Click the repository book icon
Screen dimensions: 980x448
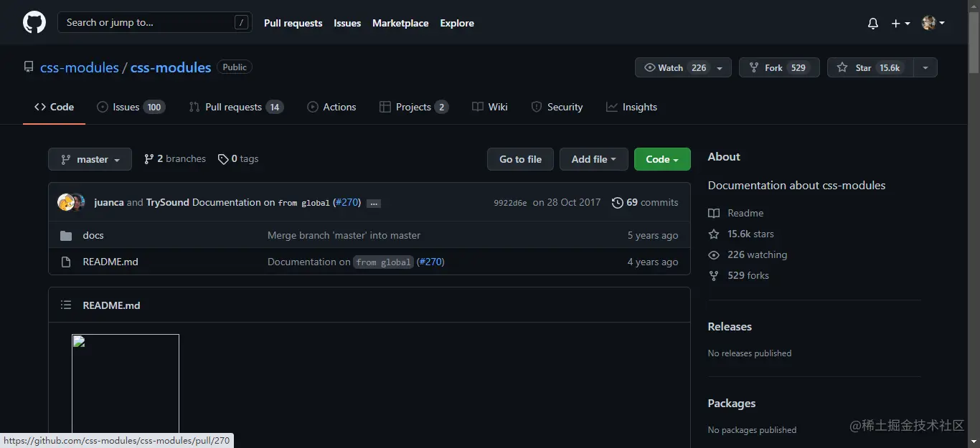coord(29,67)
